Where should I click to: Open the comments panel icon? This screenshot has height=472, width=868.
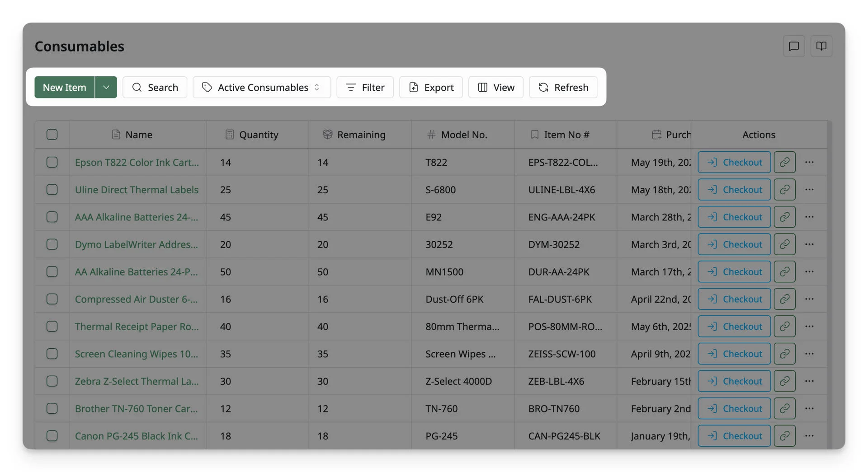point(794,46)
